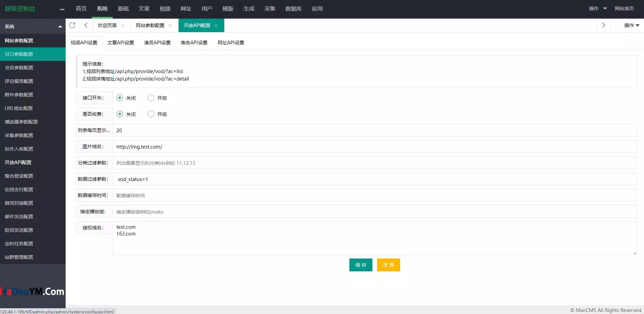Select 开启 for 是否收费

151,114
